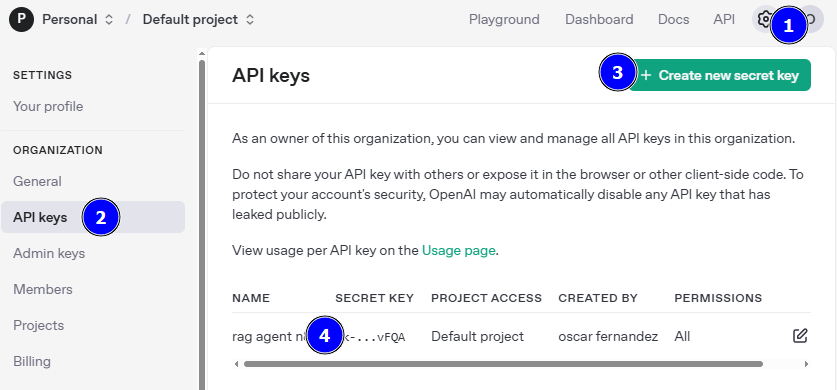Open the settings gear icon
837x390 pixels.
(764, 20)
